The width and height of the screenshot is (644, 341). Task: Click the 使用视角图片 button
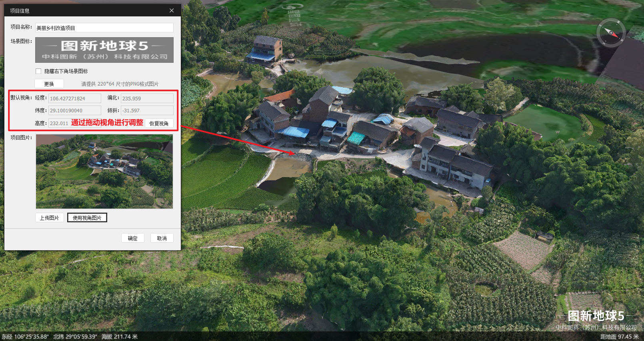tap(87, 217)
